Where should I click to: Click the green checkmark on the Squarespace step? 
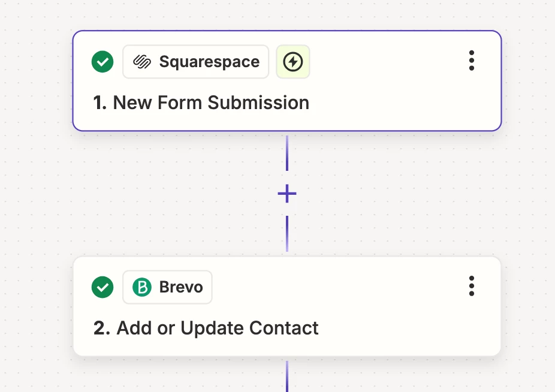pyautogui.click(x=102, y=62)
